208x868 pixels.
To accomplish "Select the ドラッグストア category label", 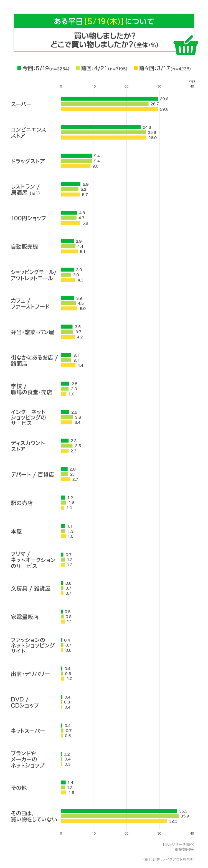I will (28, 161).
